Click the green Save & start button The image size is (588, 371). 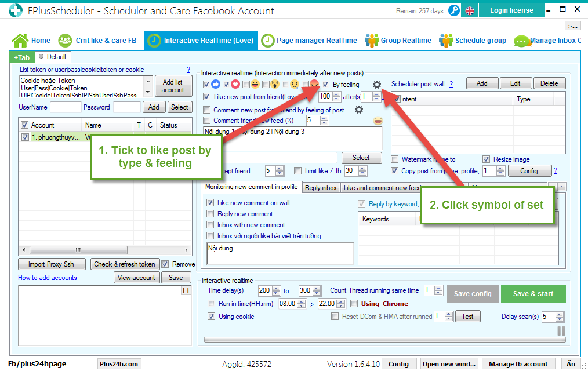pos(533,294)
